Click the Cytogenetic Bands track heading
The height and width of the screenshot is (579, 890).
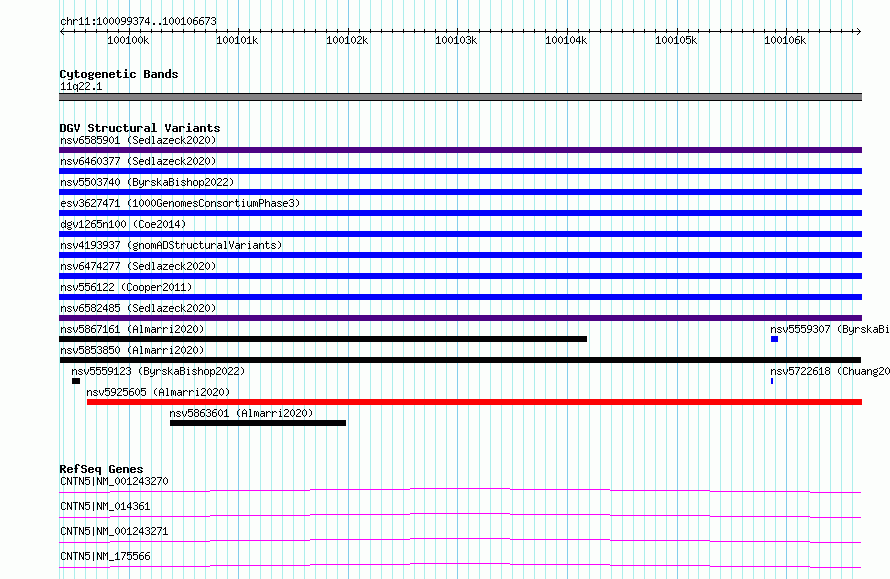119,74
